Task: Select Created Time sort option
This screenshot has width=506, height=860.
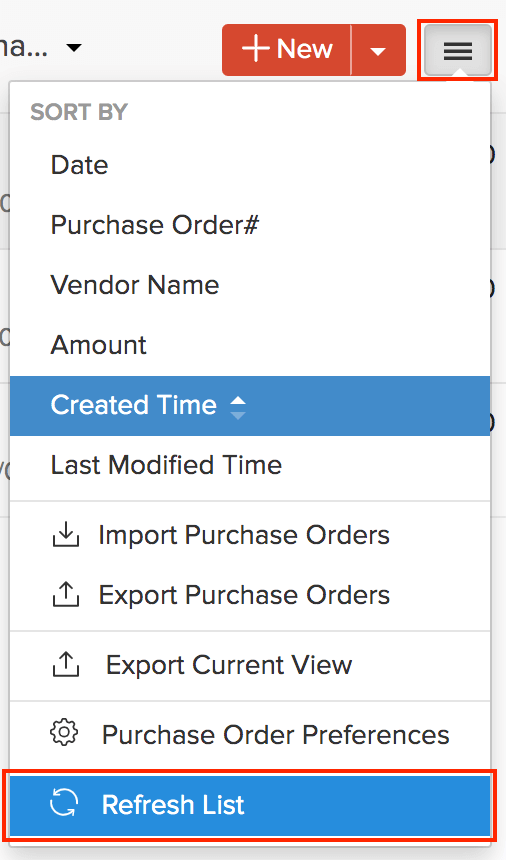Action: tap(250, 406)
